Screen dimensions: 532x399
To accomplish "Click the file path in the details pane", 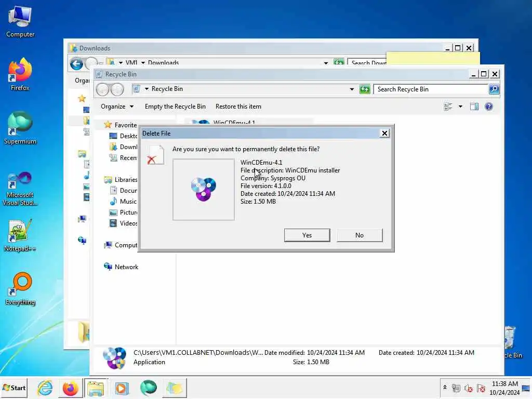I will [x=198, y=353].
